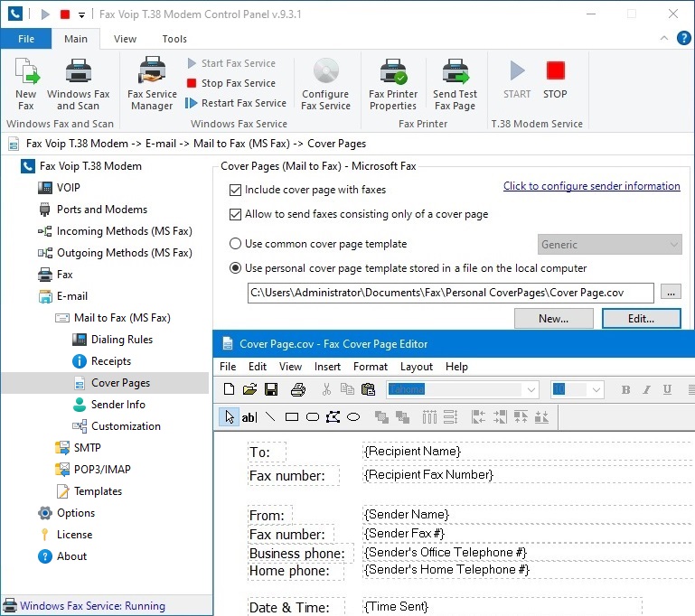The height and width of the screenshot is (616, 695).
Task: Open Fax Printer Properties
Action: (x=393, y=84)
